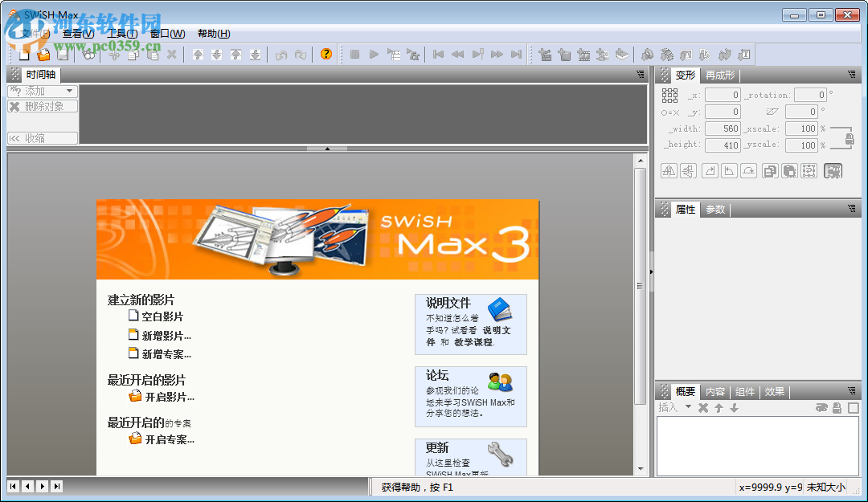Open help via the question mark icon
This screenshot has width=868, height=502.
[325, 55]
